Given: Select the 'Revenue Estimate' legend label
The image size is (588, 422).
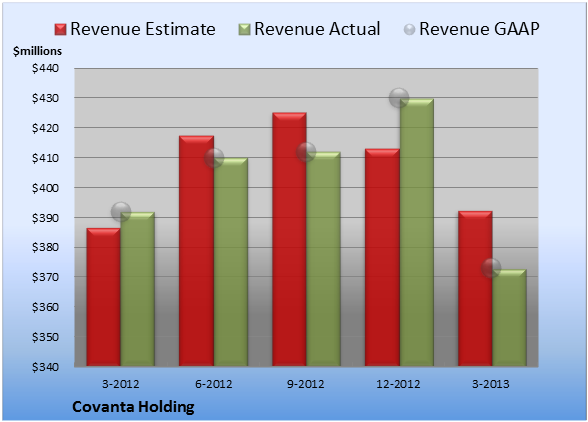Looking at the screenshot, I should 143,29.
